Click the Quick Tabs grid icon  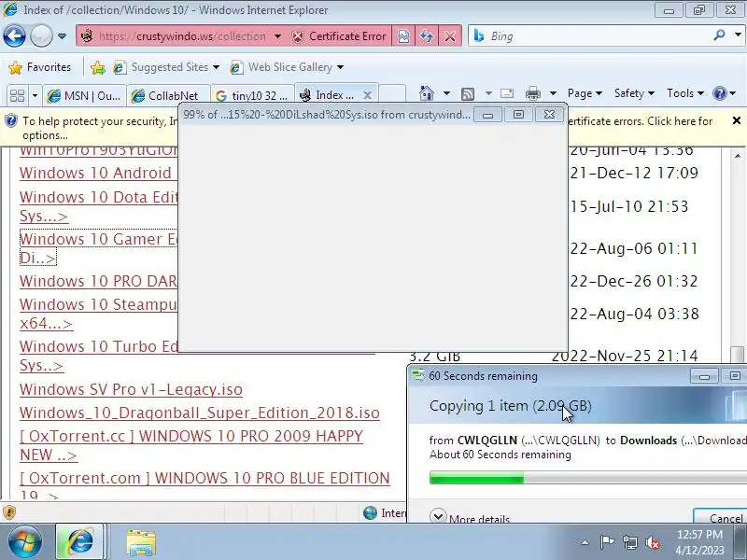17,95
